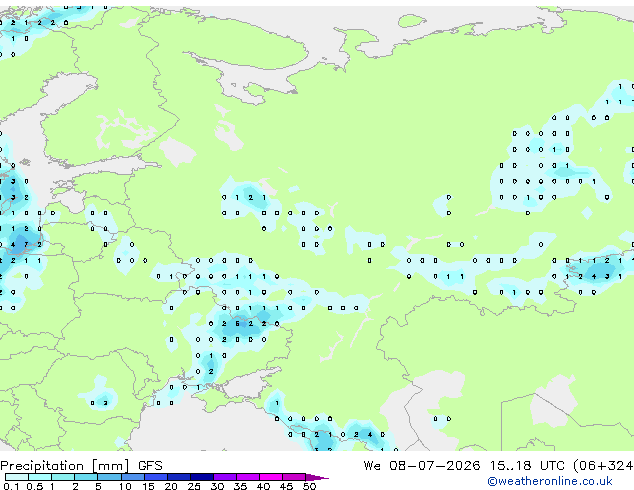
Task: Click the "30" legend label
Action: pyautogui.click(x=218, y=486)
